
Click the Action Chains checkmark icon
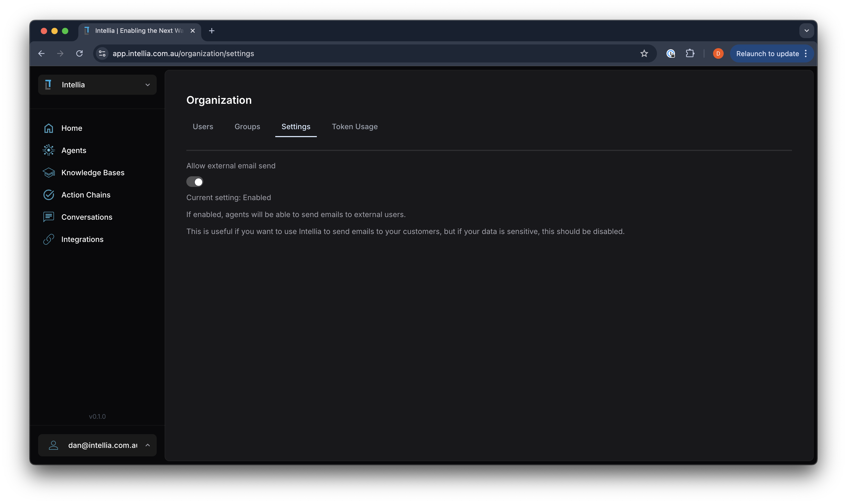tap(48, 195)
